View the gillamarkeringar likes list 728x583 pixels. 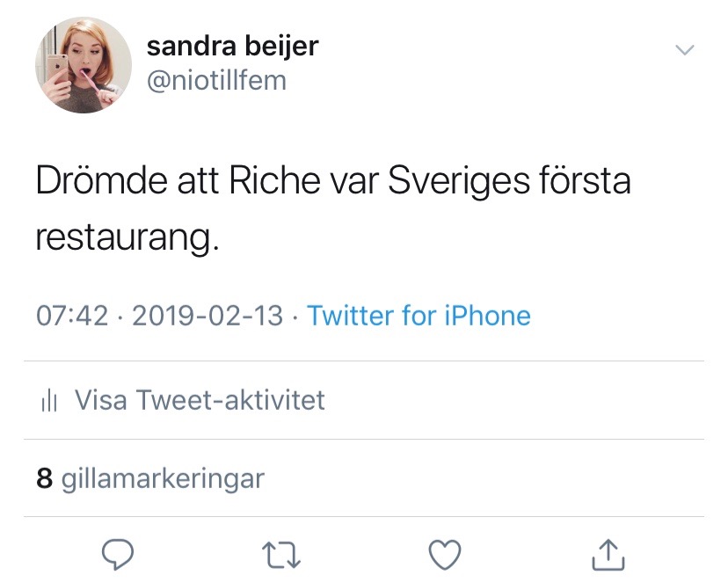click(x=163, y=478)
